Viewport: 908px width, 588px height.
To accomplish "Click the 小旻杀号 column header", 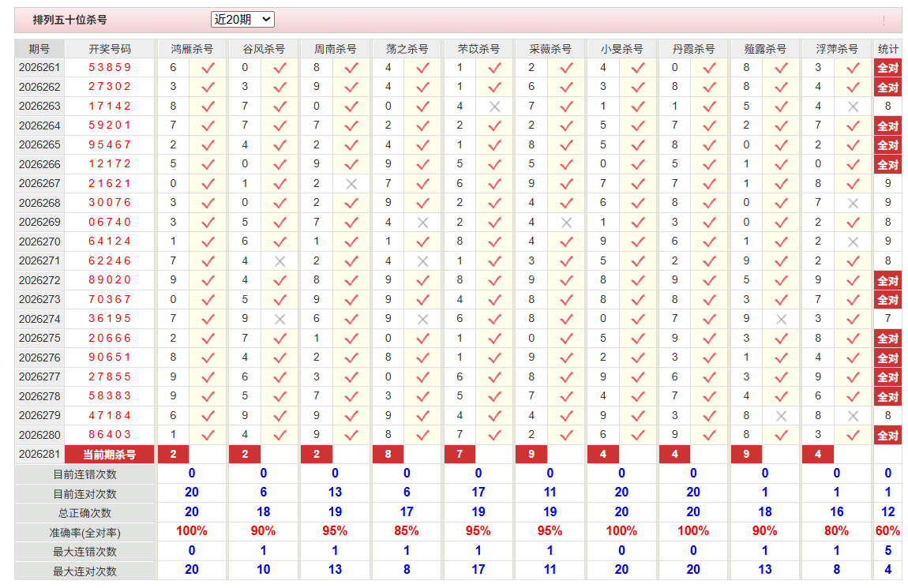I will click(x=621, y=49).
